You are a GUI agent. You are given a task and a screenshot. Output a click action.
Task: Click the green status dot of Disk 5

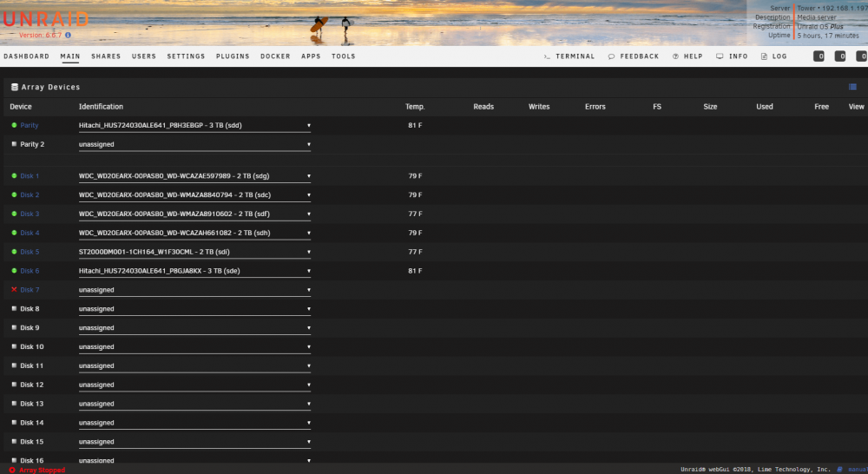tap(15, 252)
